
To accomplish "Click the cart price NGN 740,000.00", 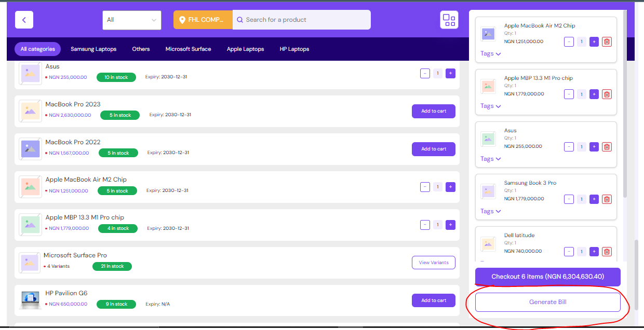I will point(523,251).
